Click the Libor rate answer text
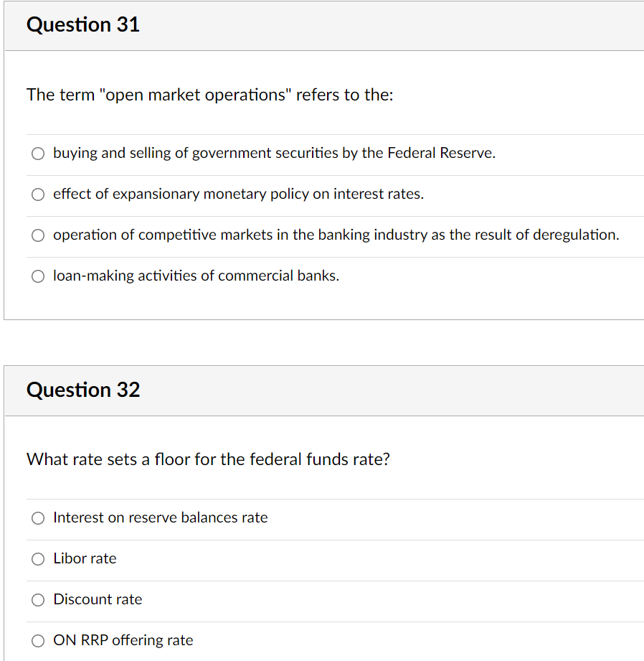The image size is (644, 661). pos(85,558)
